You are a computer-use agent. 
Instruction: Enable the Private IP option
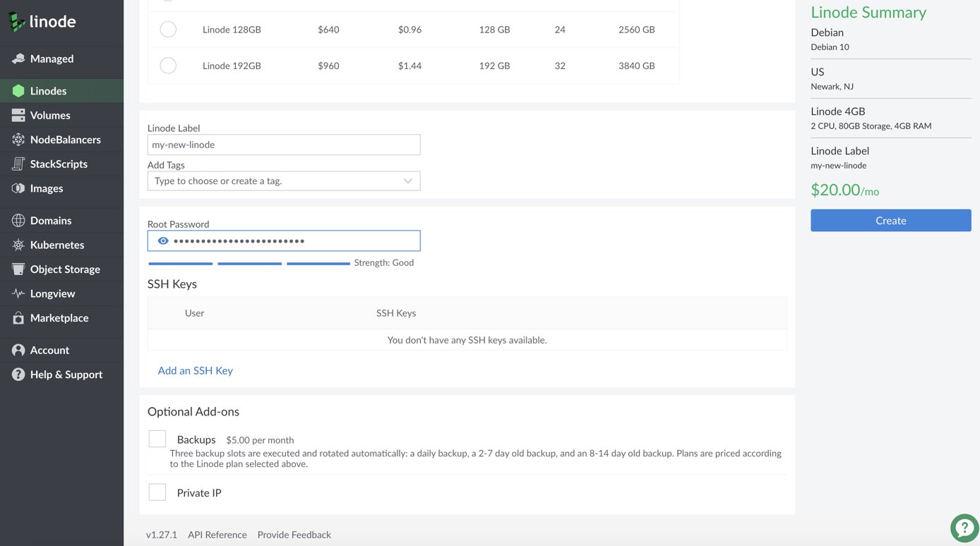[157, 492]
